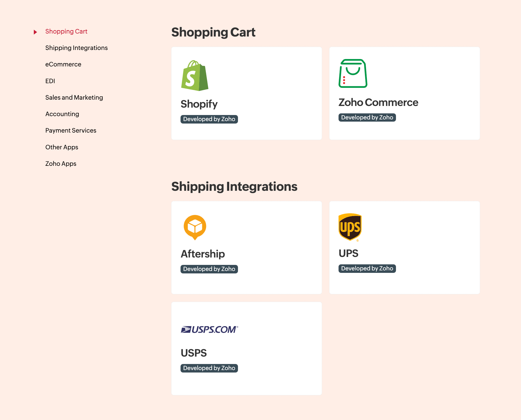
Task: Click Developed by Zoho badge under USPS
Action: click(209, 368)
